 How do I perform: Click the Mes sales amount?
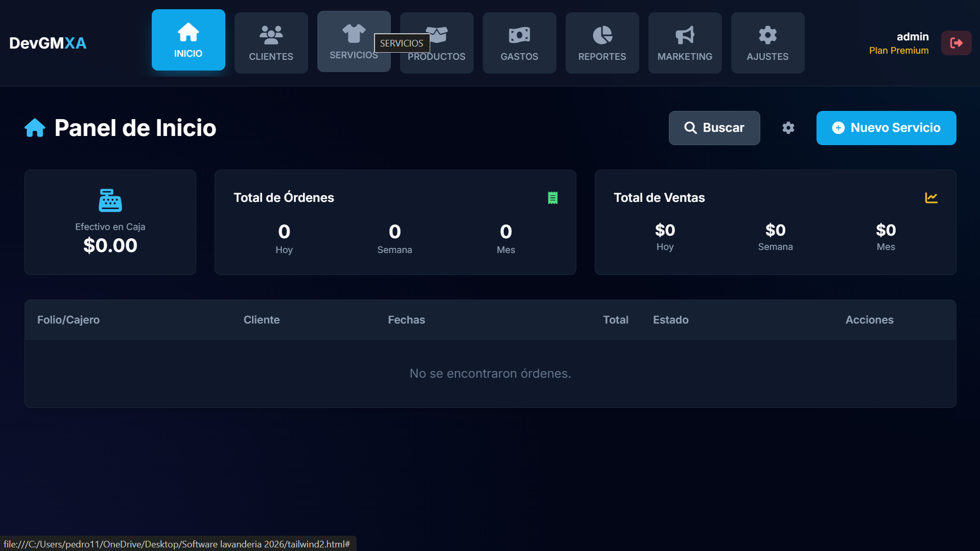[x=885, y=231]
